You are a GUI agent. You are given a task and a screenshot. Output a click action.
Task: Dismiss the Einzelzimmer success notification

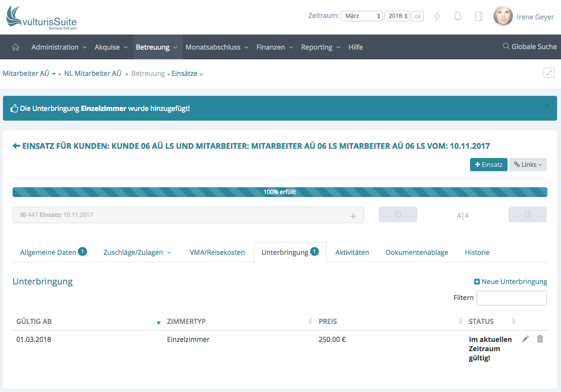(x=547, y=106)
